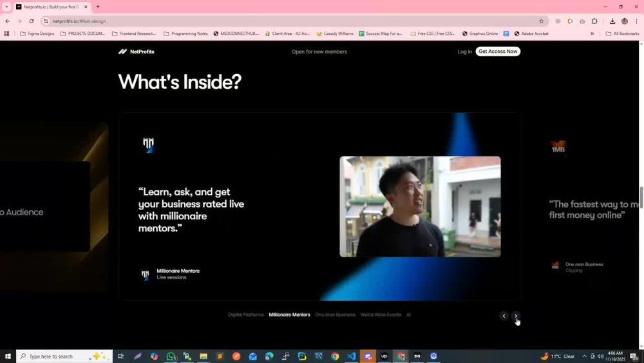Click the volume icon in system tray
Viewport: 644px width, 363px height.
pos(600,356)
